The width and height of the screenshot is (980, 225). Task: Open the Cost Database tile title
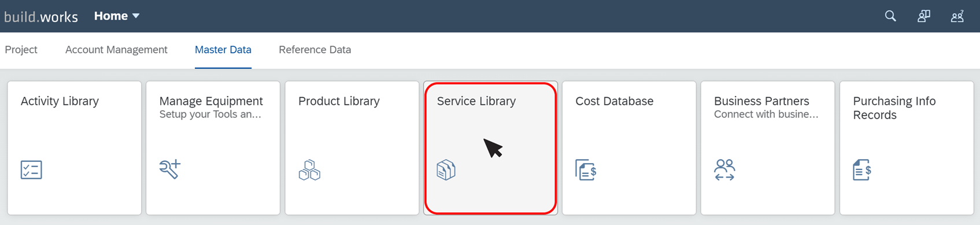pos(615,101)
